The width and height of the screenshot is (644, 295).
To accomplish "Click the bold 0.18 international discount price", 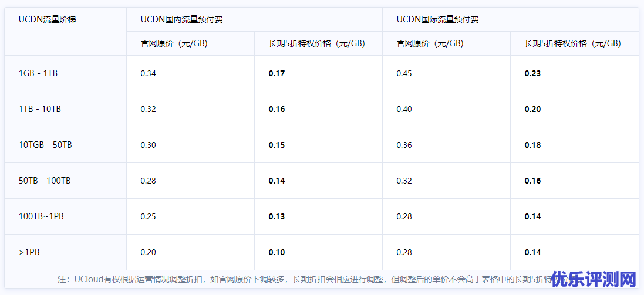I will (532, 145).
